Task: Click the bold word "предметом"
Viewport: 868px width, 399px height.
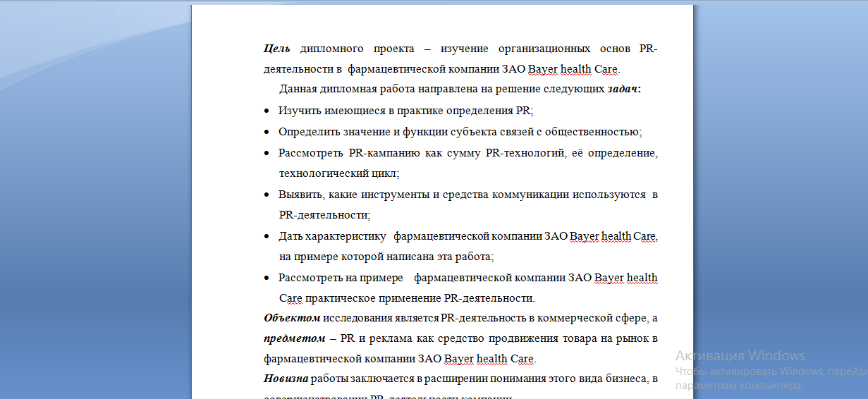Action: 294,338
